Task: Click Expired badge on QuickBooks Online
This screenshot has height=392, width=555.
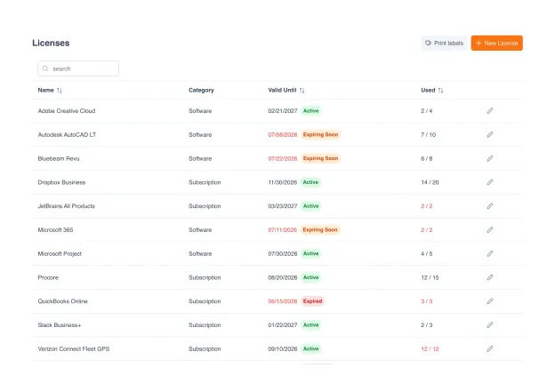Action: (x=312, y=301)
